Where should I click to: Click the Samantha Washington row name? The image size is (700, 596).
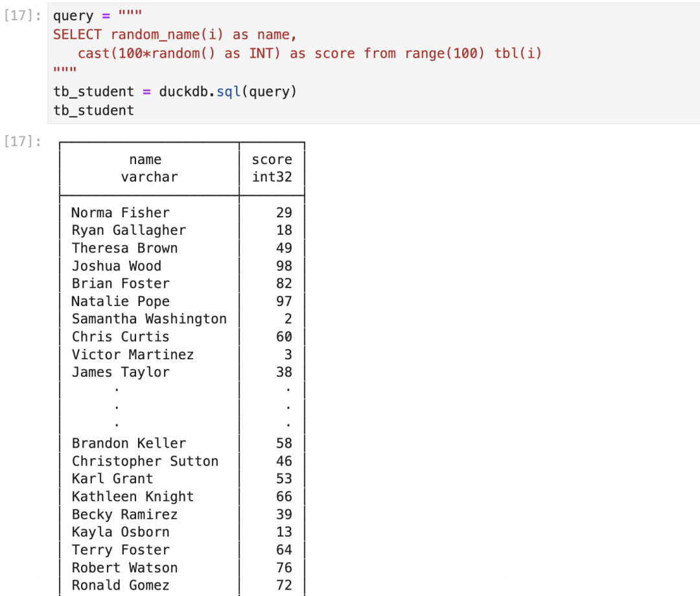tap(149, 319)
